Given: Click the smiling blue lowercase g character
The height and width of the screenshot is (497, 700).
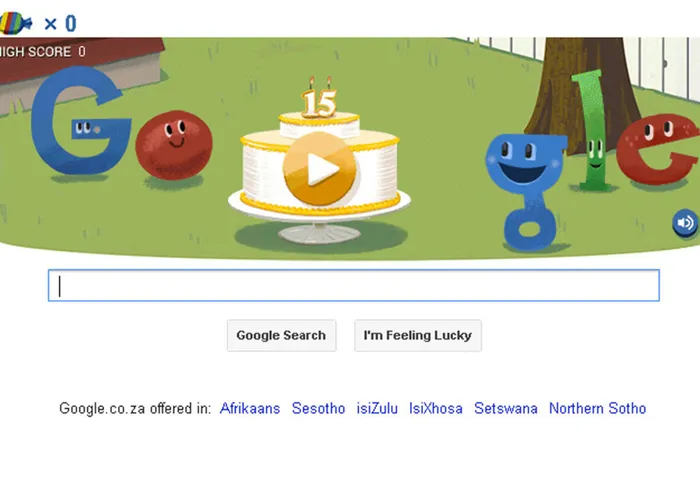Looking at the screenshot, I should click(x=526, y=190).
